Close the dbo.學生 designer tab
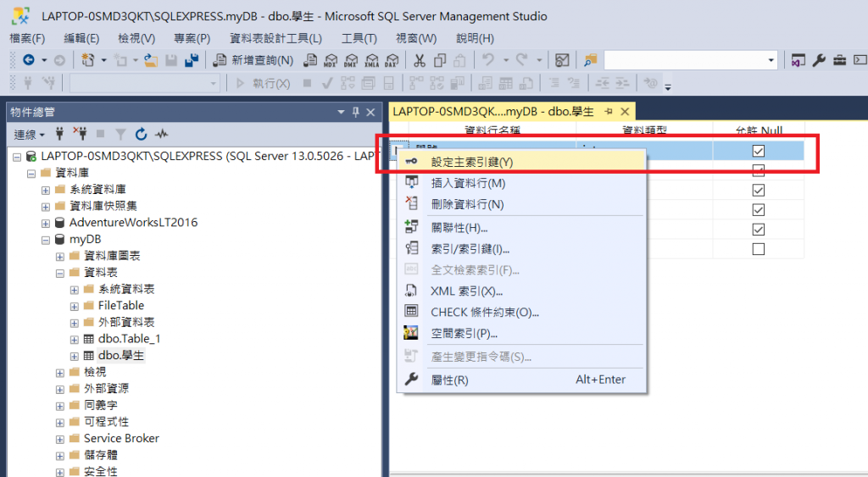Viewport: 868px width, 477px height. tap(625, 111)
